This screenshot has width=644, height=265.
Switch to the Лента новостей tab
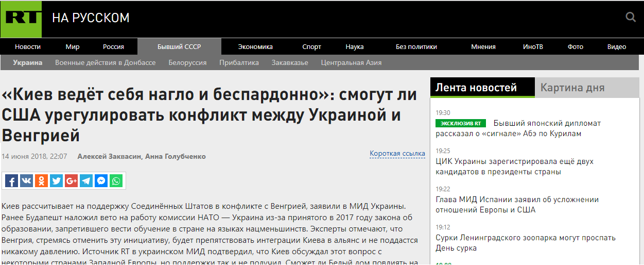point(482,87)
